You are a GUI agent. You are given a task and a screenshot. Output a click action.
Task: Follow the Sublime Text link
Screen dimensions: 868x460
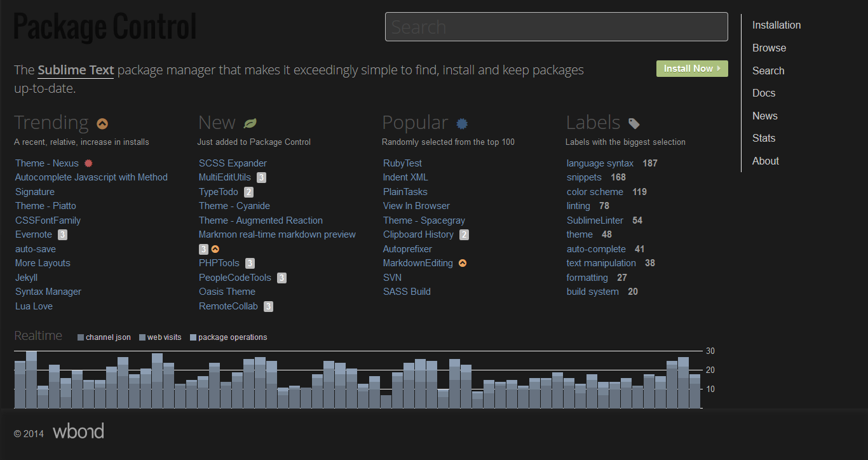76,70
